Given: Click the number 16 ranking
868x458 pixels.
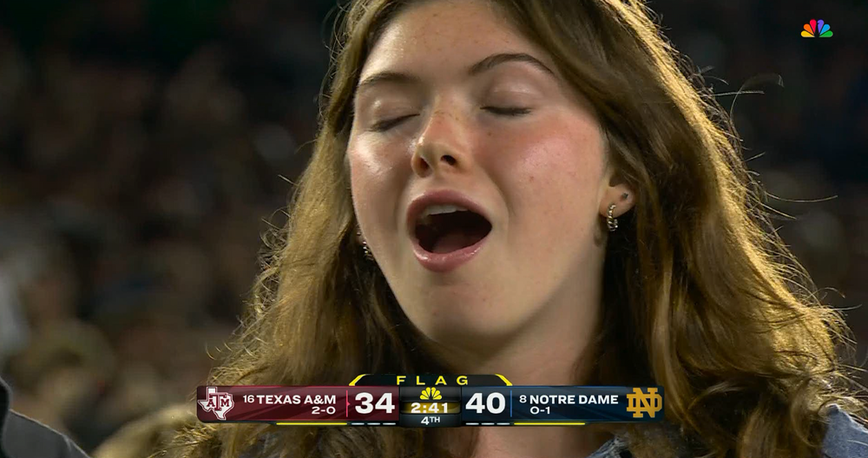Looking at the screenshot, I should [248, 399].
